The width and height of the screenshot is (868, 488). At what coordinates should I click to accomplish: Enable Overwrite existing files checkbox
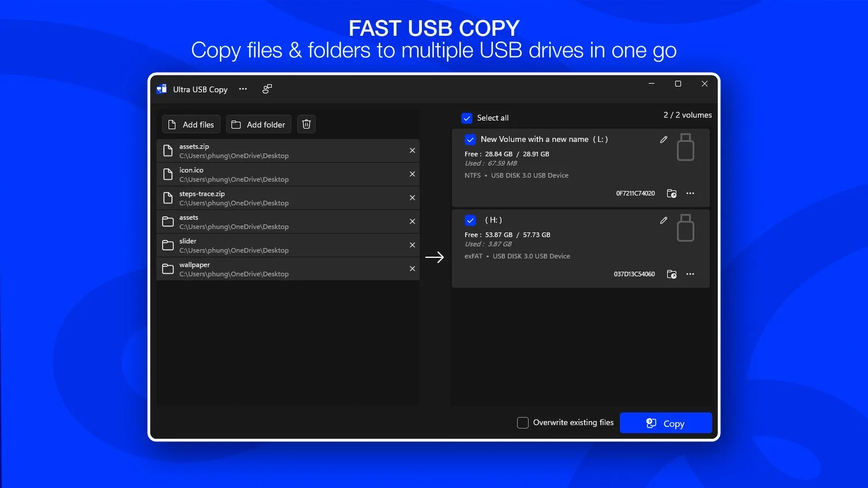[x=523, y=423]
